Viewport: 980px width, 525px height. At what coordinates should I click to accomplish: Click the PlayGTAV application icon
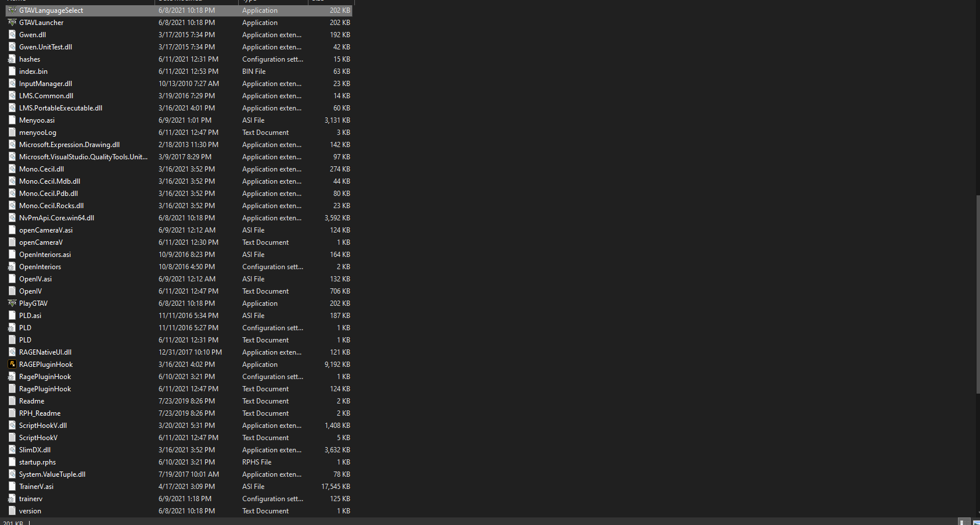(12, 303)
